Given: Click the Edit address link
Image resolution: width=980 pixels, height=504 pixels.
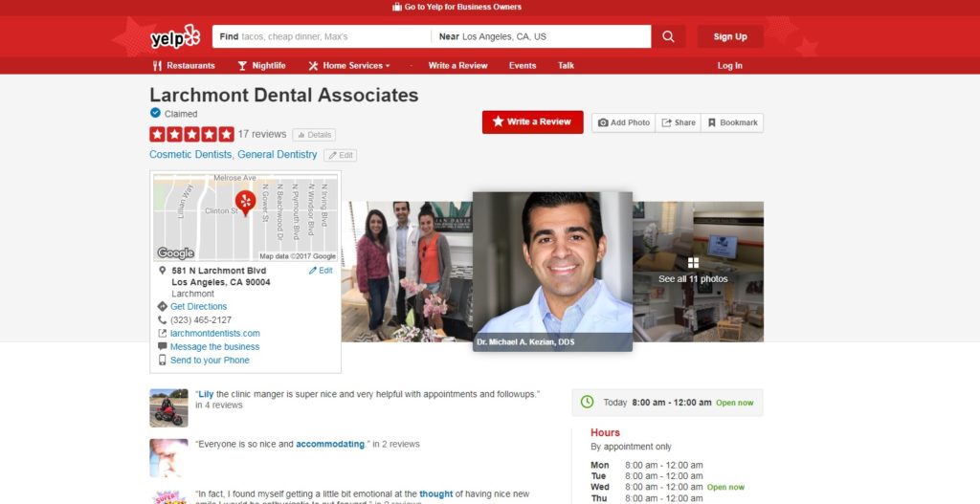Looking at the screenshot, I should coord(321,271).
